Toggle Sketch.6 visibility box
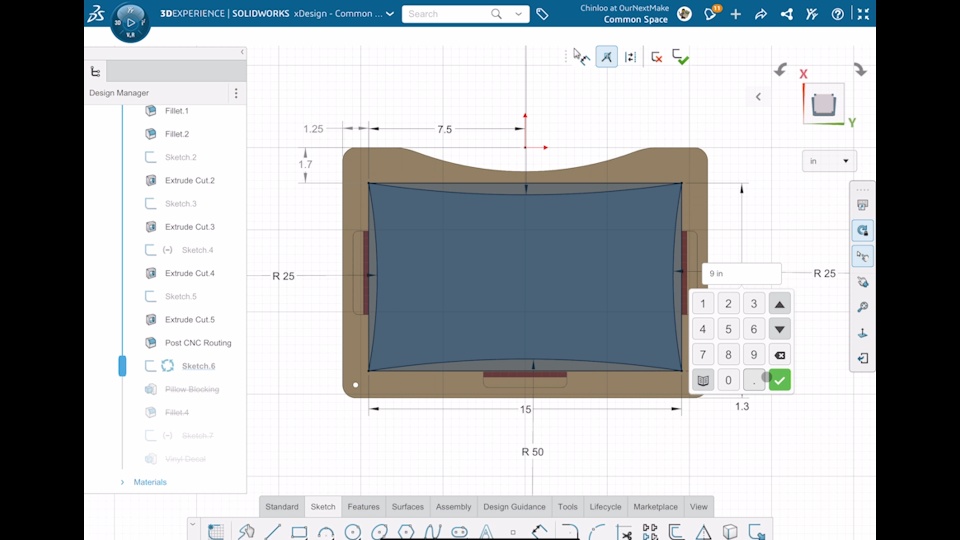This screenshot has width=960, height=540. pyautogui.click(x=151, y=366)
